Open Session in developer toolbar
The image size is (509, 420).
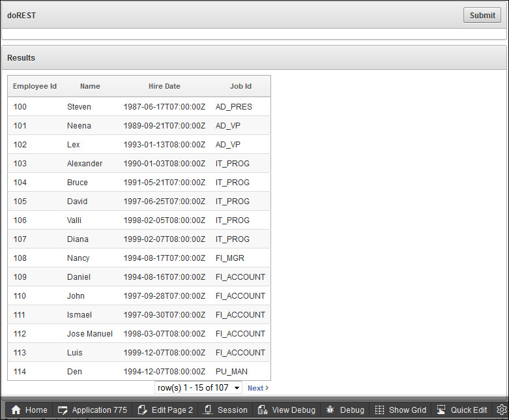tap(225, 410)
